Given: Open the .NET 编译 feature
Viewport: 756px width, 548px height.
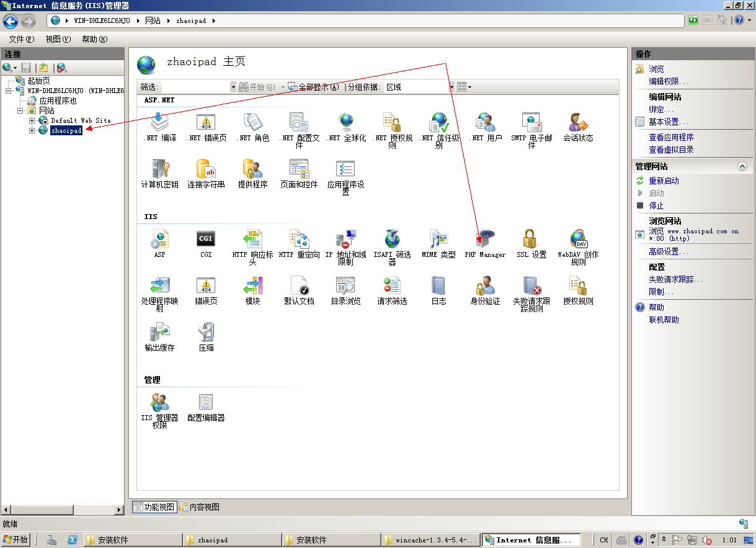Looking at the screenshot, I should pyautogui.click(x=159, y=127).
